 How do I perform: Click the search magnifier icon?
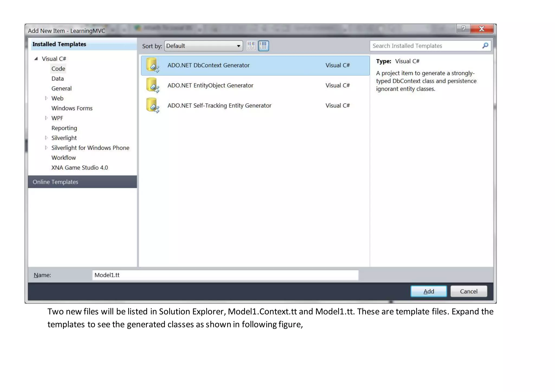pos(485,45)
